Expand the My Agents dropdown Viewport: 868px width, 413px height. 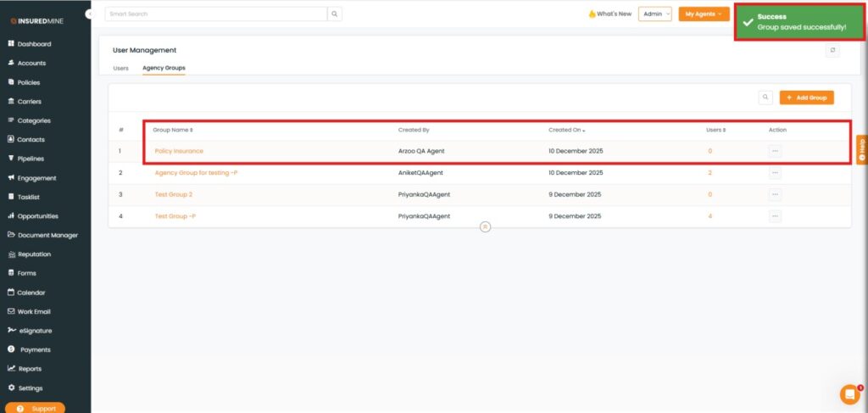[x=705, y=14]
